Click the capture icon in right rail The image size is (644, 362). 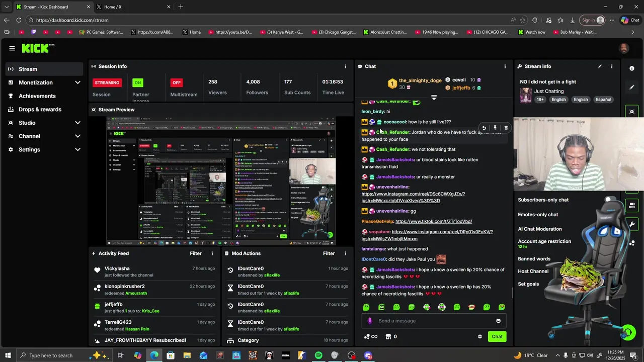pos(632,111)
